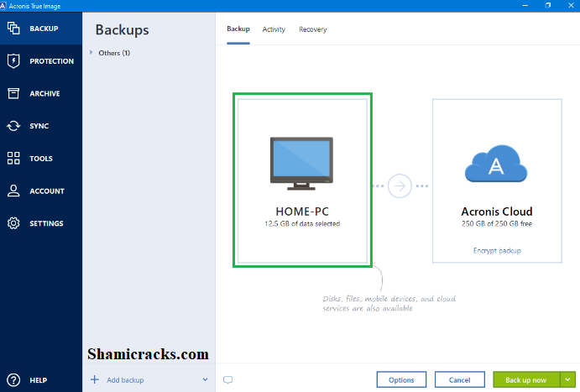This screenshot has height=392, width=580.
Task: Select the HOME-PC backup source label
Action: click(302, 212)
